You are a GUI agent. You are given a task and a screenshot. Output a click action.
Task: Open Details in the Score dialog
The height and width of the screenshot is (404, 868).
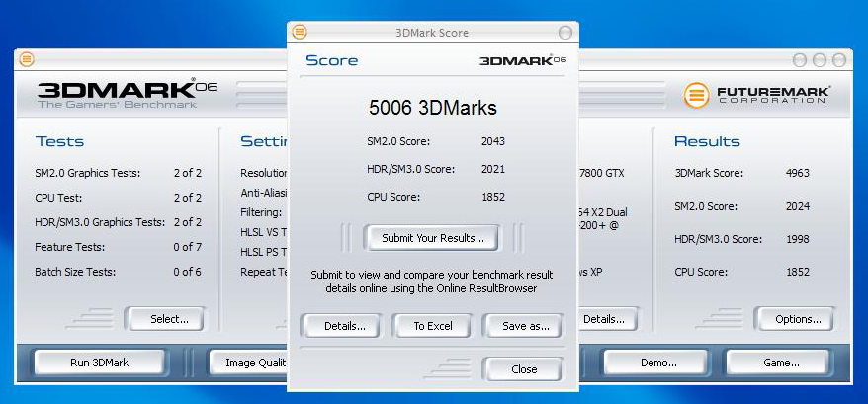coord(341,326)
